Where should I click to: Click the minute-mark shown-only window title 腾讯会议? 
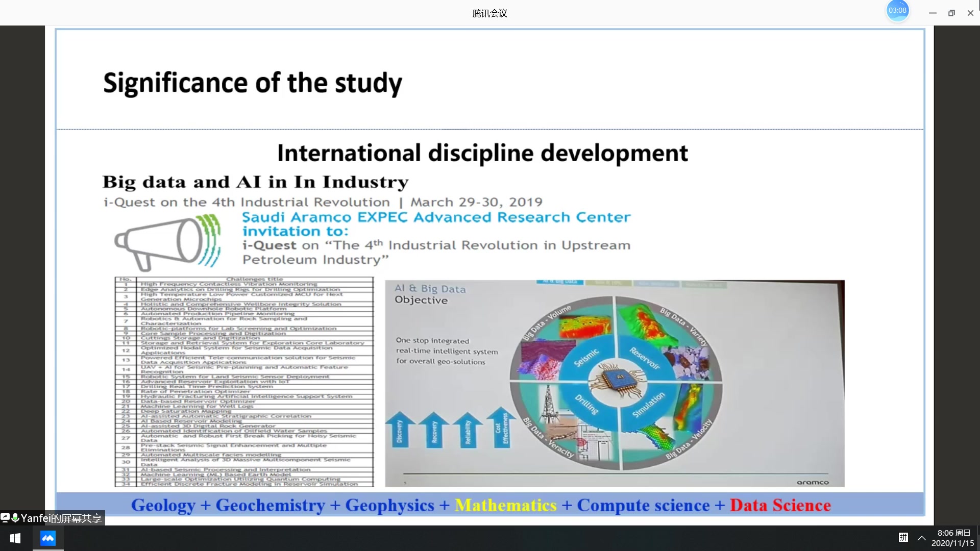click(489, 13)
